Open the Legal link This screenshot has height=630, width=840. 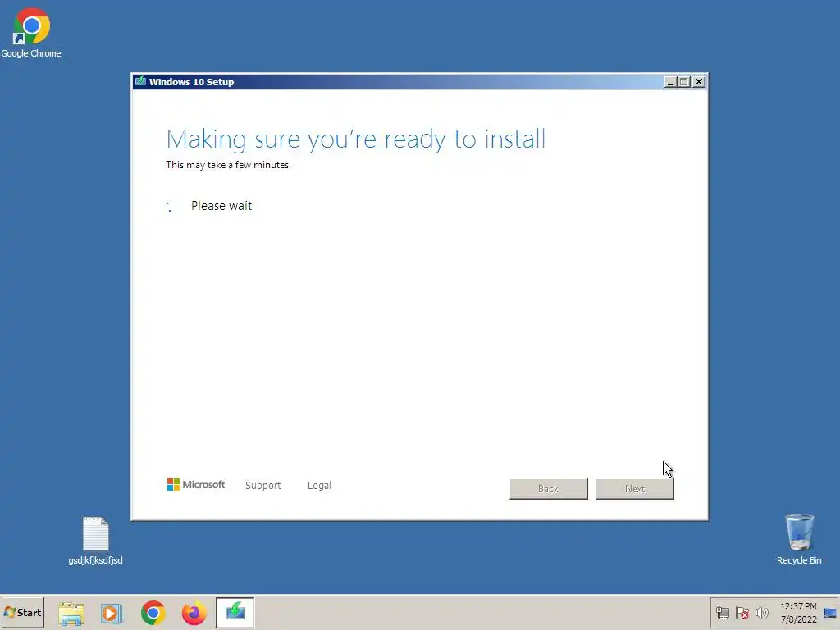(x=319, y=486)
